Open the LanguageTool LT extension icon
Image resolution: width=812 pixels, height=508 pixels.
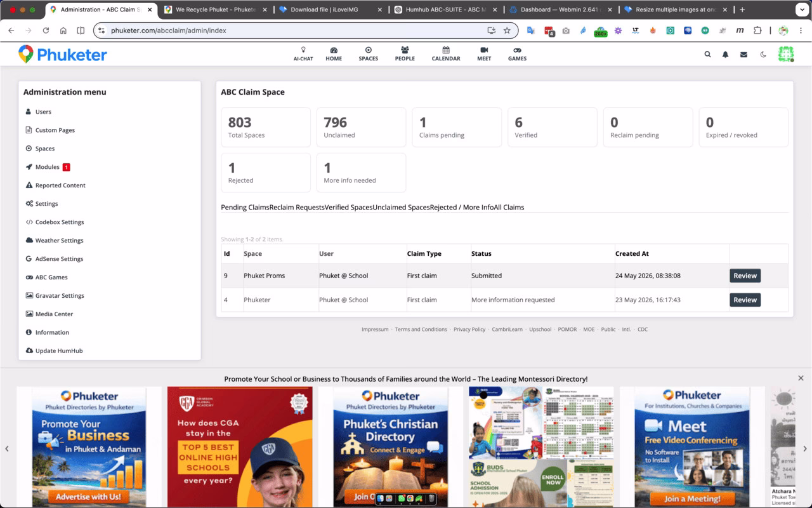636,30
